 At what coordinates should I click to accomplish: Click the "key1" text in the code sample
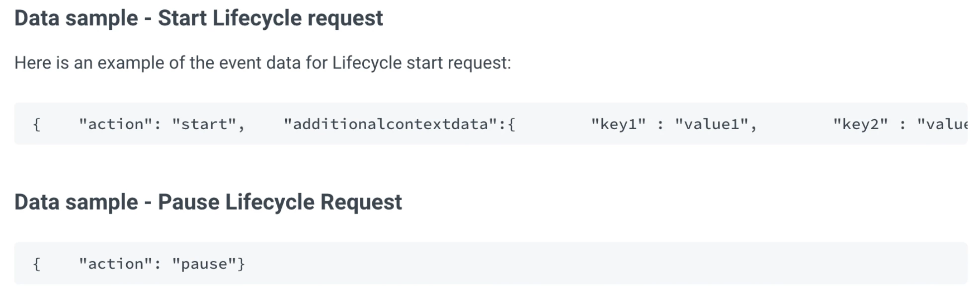618,124
